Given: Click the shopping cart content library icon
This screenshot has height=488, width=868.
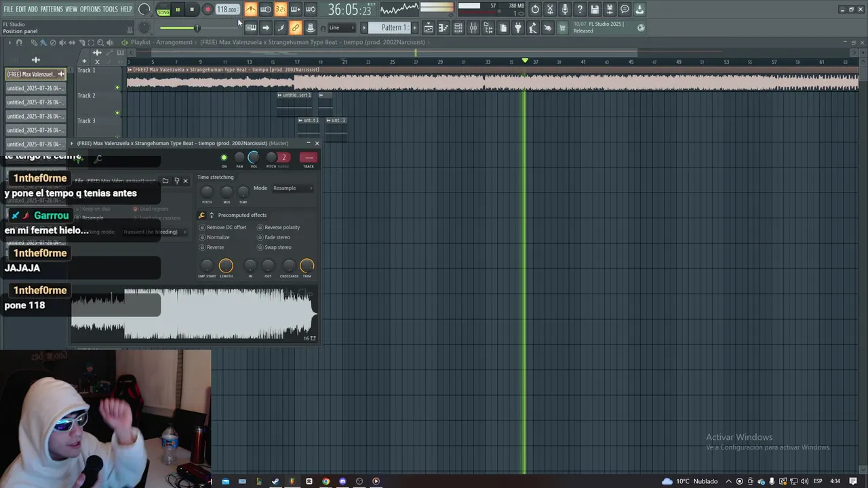Looking at the screenshot, I should [x=562, y=28].
